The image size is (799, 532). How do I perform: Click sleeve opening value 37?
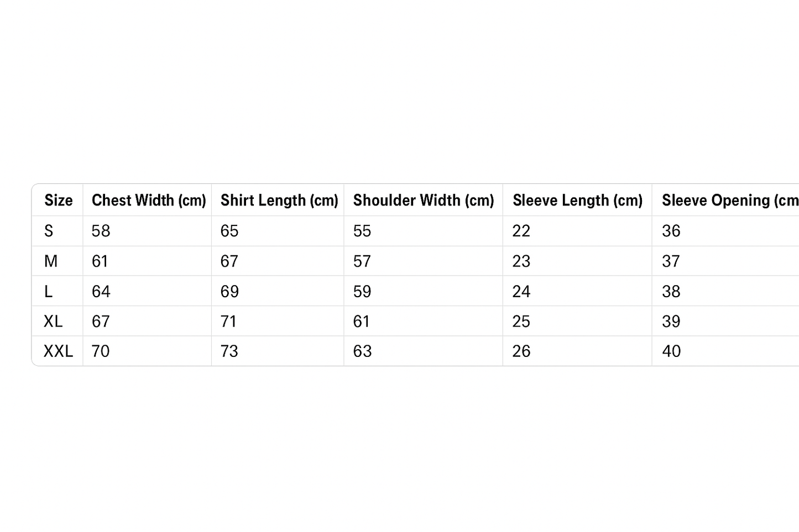tap(671, 261)
